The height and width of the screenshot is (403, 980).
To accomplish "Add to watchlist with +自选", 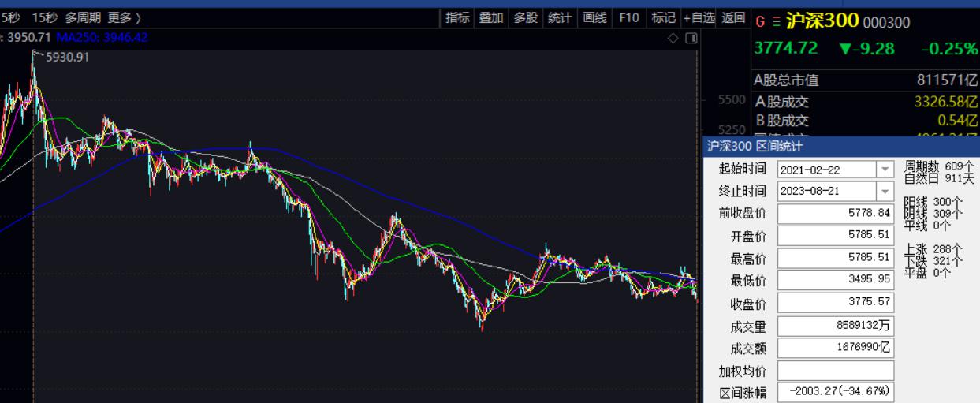I will pyautogui.click(x=699, y=17).
